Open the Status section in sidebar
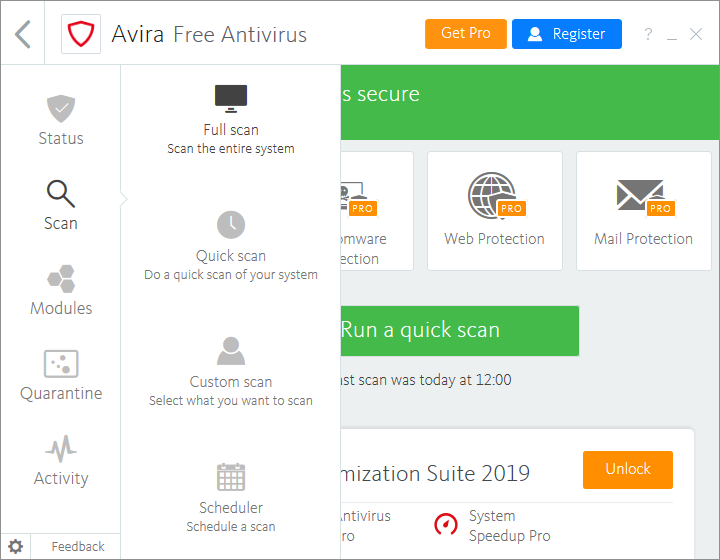This screenshot has width=720, height=560. (x=61, y=121)
